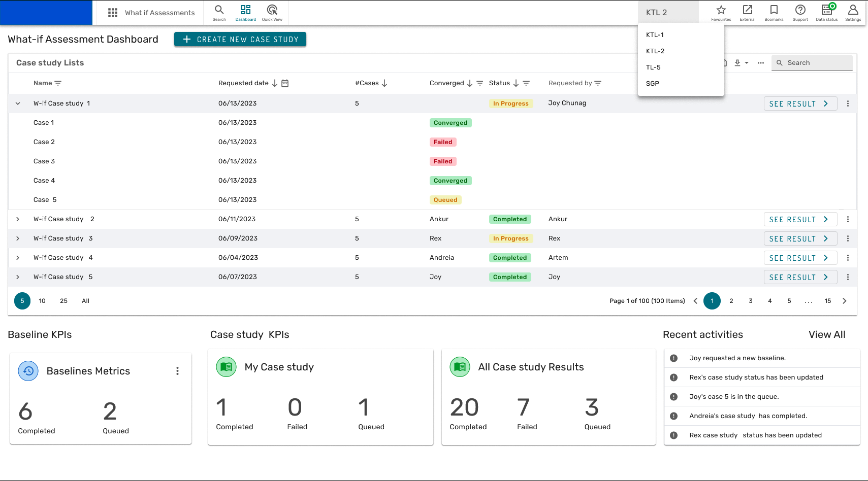868x481 pixels.
Task: Select TL-5 from the dropdown list
Action: tap(653, 67)
